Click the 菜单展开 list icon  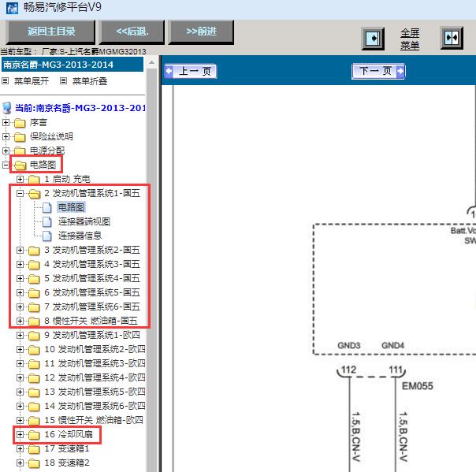point(6,81)
